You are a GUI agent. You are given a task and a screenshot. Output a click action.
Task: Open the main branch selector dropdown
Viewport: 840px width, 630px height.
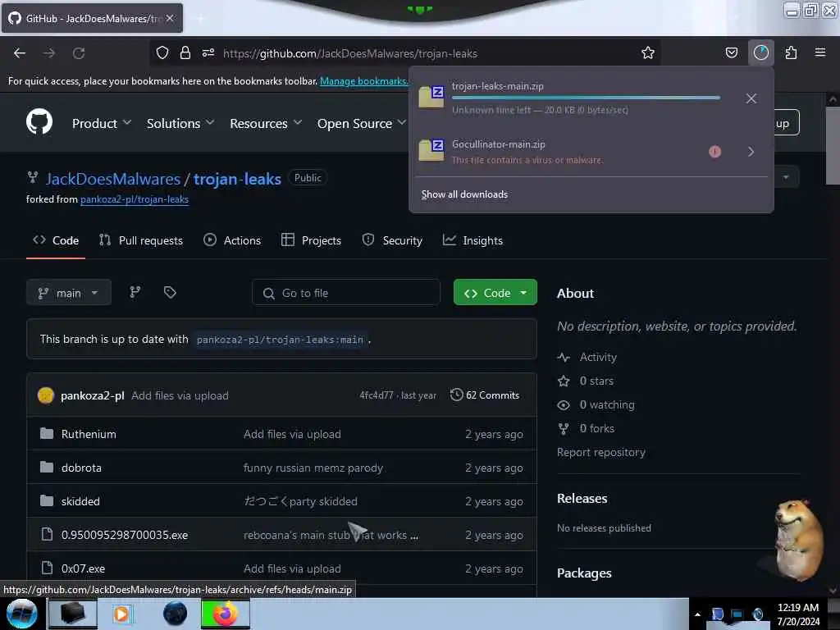pyautogui.click(x=69, y=293)
